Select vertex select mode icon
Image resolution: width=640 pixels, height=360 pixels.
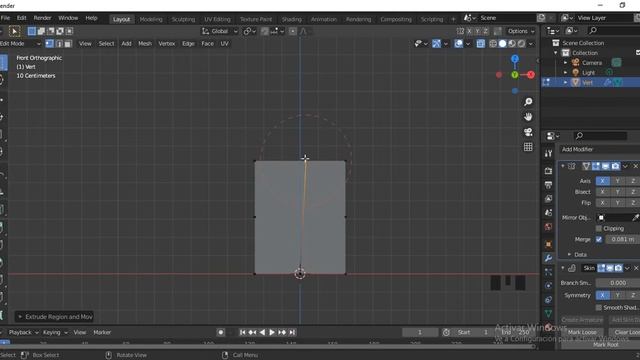click(49, 44)
